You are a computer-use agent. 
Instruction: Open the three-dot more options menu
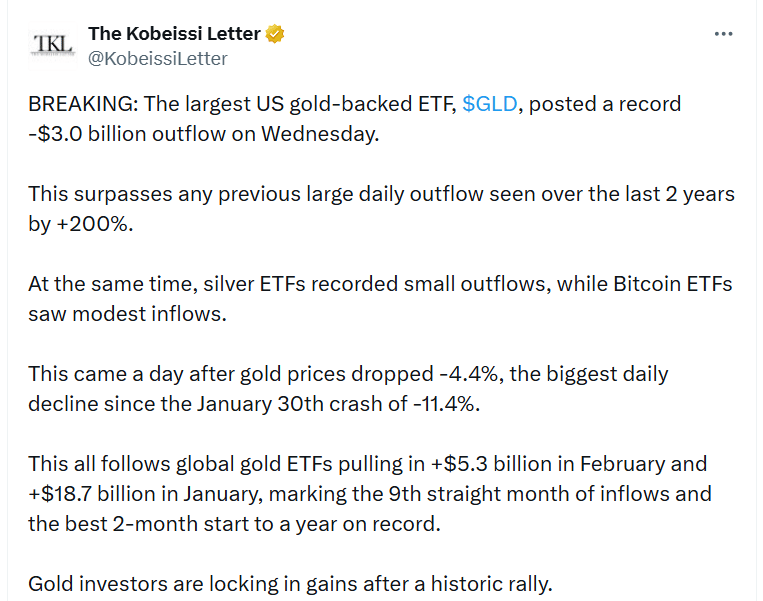click(x=724, y=34)
